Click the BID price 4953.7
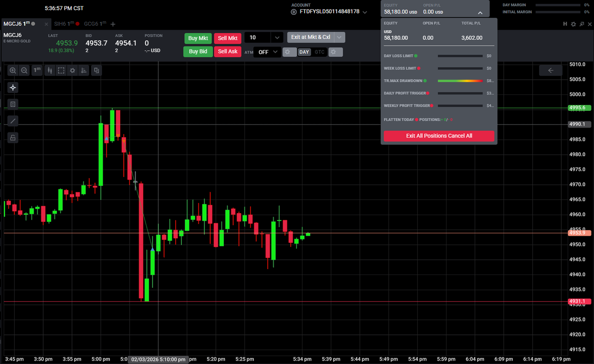 [96, 43]
